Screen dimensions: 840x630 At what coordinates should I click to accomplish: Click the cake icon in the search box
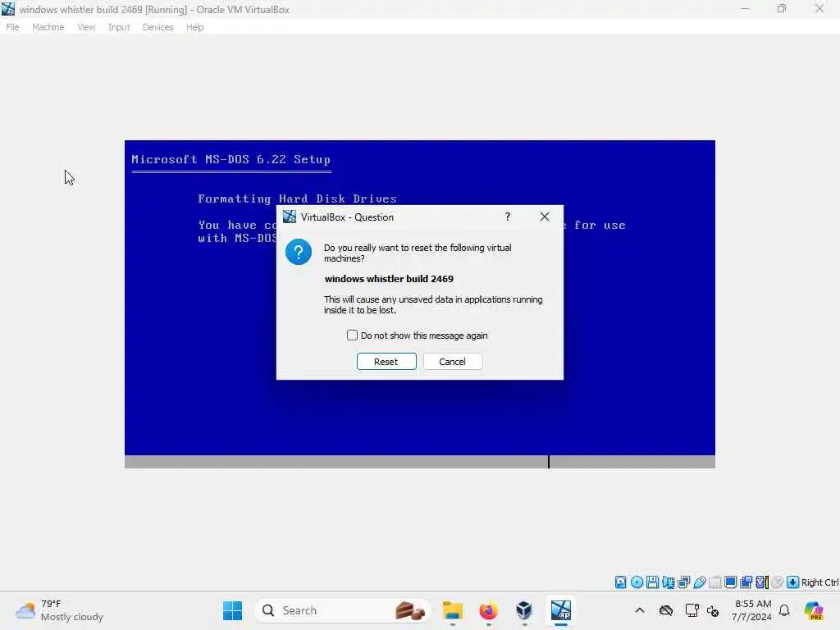410,610
